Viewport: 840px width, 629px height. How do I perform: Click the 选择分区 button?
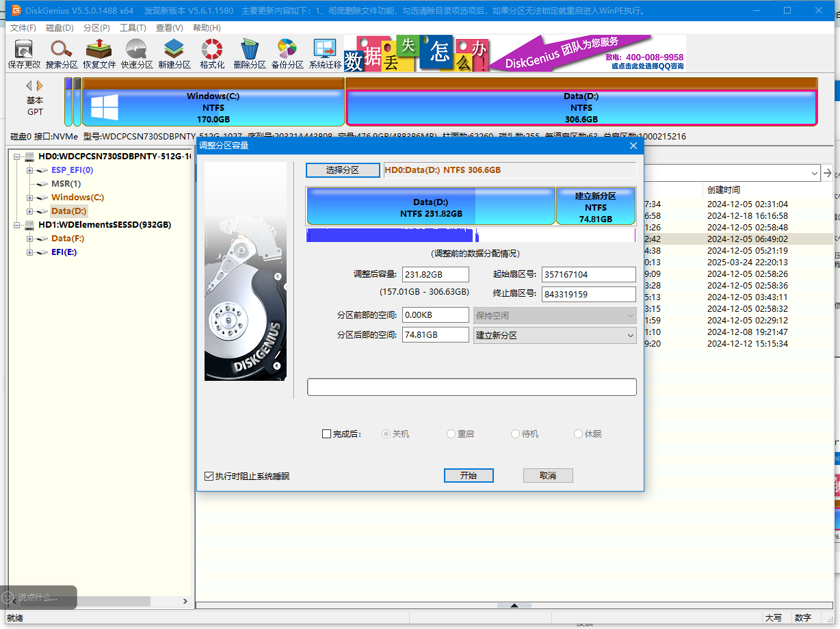pyautogui.click(x=343, y=170)
